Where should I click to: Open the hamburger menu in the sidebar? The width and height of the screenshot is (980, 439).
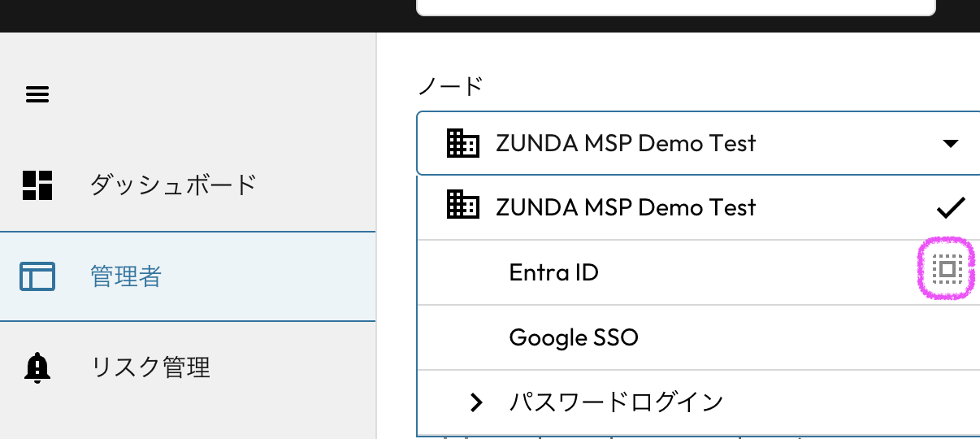[x=37, y=95]
